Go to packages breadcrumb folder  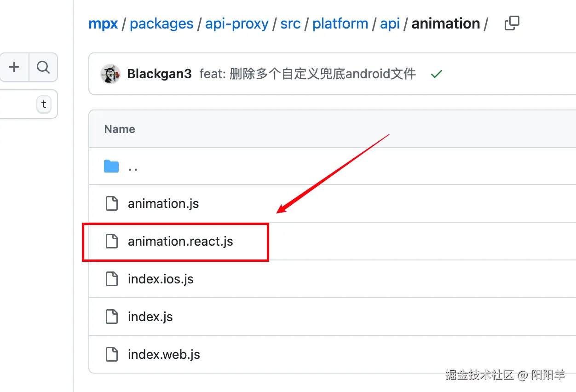(161, 24)
